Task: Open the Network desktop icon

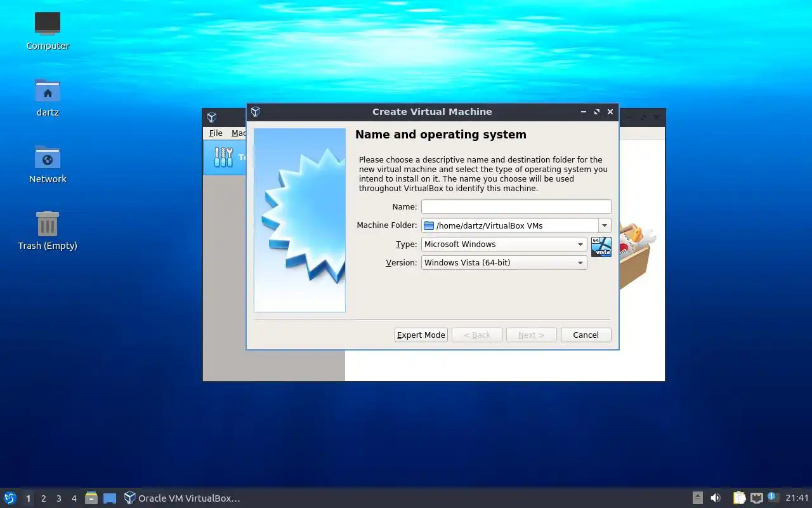Action: pyautogui.click(x=48, y=157)
